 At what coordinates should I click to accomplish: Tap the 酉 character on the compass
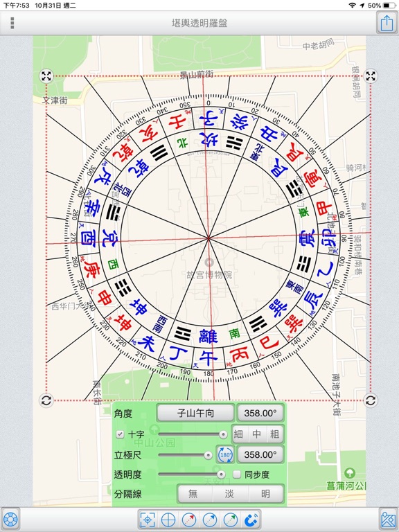pos(87,237)
